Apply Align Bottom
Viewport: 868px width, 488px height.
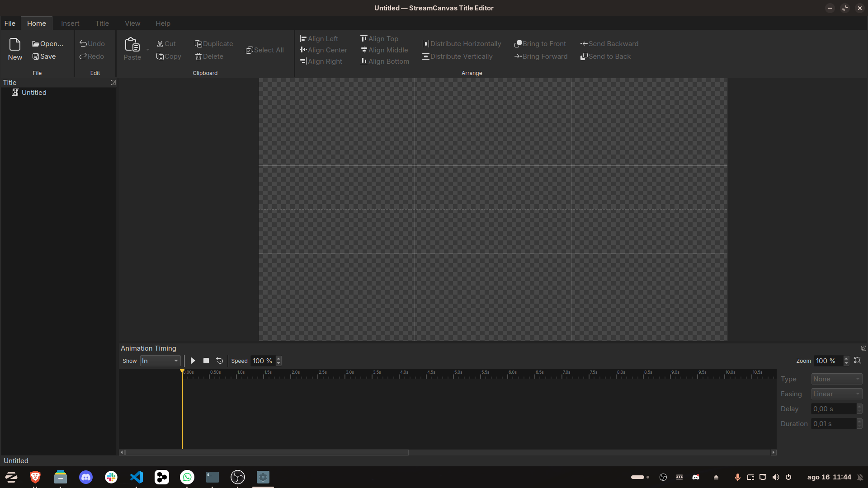click(x=385, y=61)
